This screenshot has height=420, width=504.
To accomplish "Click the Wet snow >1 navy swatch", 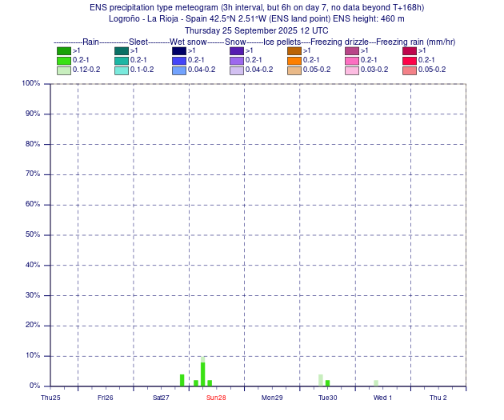I will pos(179,51).
